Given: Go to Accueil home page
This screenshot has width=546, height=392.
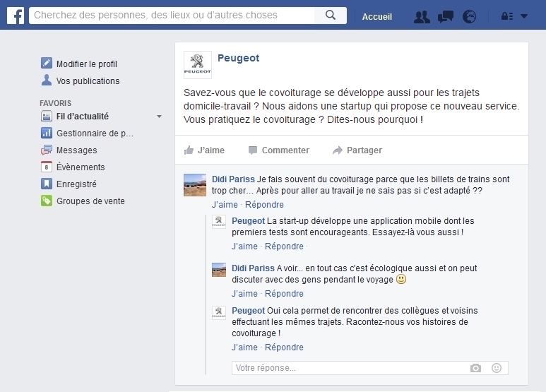Looking at the screenshot, I should (x=376, y=17).
